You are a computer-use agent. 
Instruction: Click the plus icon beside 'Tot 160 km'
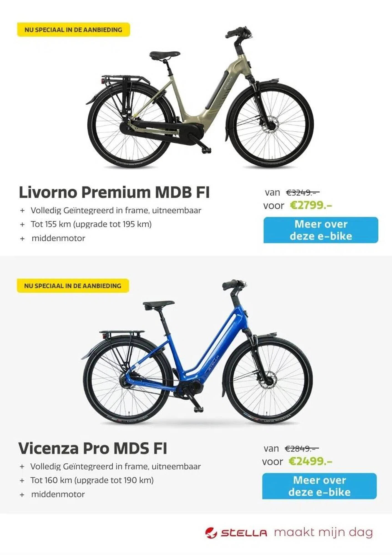coord(22,481)
